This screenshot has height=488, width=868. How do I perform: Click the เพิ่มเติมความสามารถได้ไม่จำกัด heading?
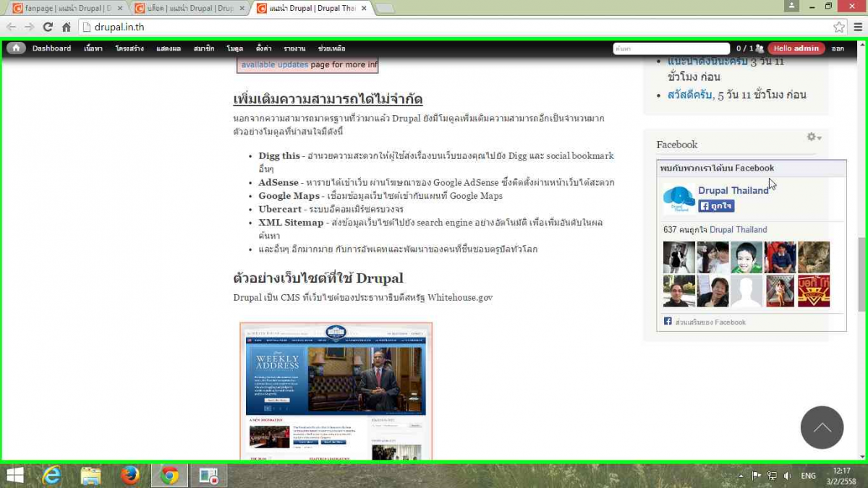pos(328,99)
